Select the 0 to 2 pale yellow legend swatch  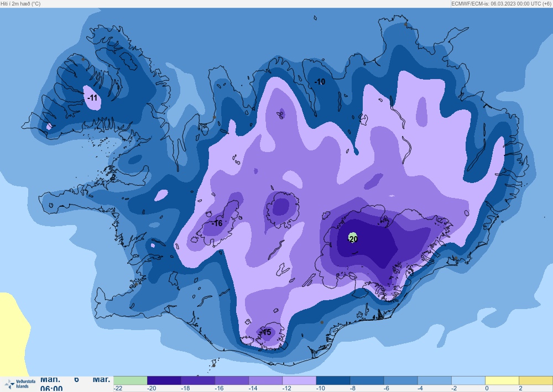503,380
